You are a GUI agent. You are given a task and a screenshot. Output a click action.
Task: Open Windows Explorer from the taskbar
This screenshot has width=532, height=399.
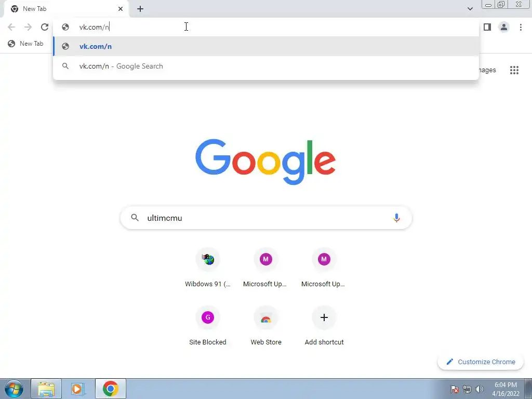pos(46,389)
